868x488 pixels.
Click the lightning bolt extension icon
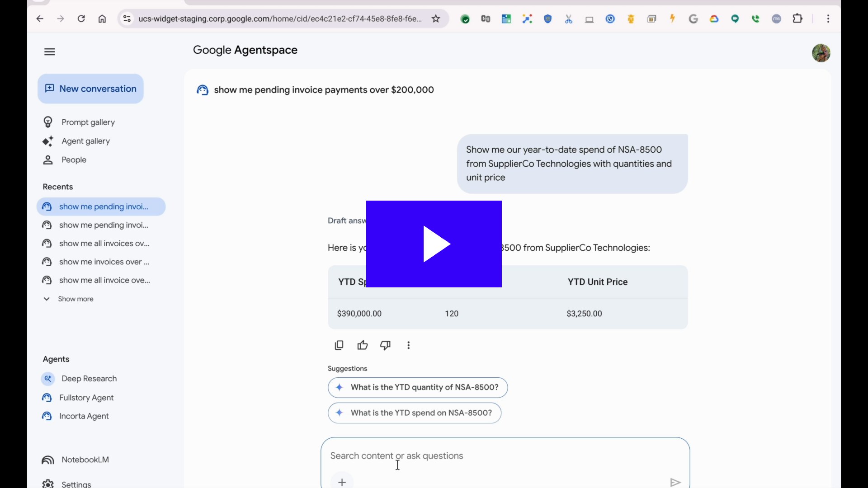click(673, 19)
